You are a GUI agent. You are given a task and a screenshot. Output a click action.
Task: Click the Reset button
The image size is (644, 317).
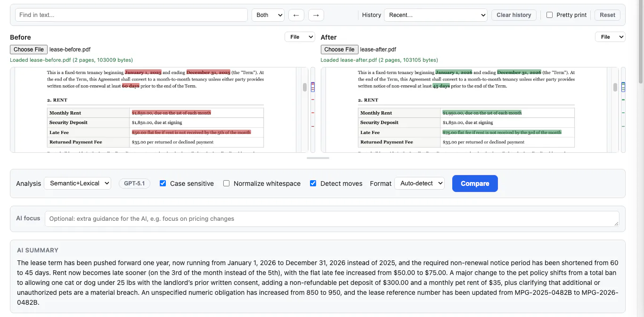[x=607, y=15]
